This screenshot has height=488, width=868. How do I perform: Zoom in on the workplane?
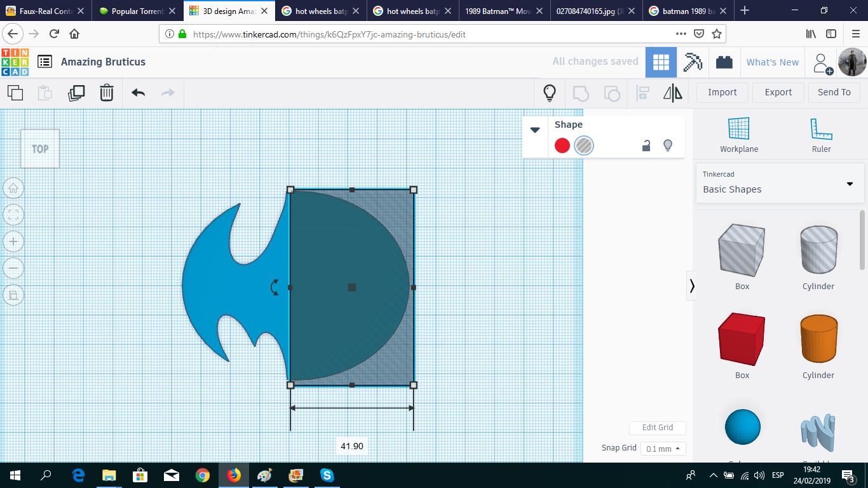(x=13, y=241)
